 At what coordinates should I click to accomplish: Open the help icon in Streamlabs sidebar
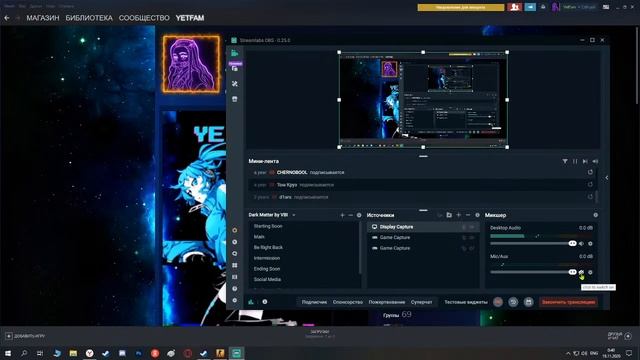pos(235,289)
